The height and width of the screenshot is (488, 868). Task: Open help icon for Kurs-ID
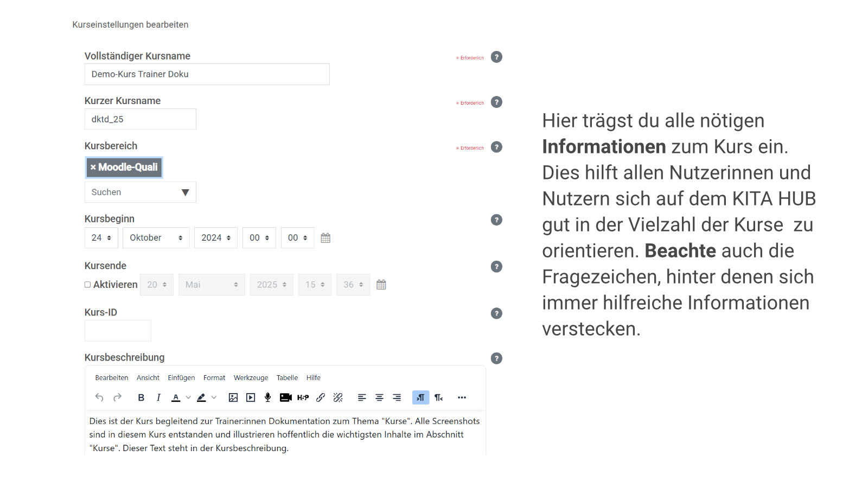pos(496,313)
